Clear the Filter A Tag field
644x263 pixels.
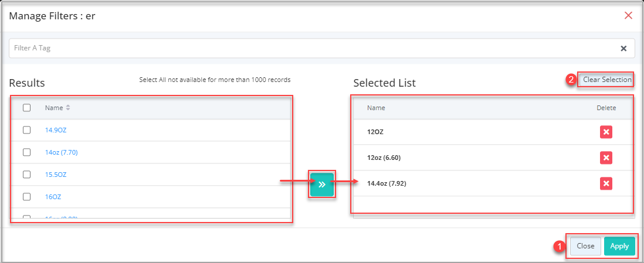pyautogui.click(x=623, y=49)
